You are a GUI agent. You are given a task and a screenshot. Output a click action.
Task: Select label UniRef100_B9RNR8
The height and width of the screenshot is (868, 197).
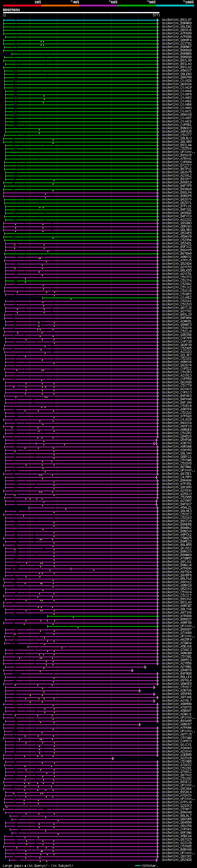177,54
